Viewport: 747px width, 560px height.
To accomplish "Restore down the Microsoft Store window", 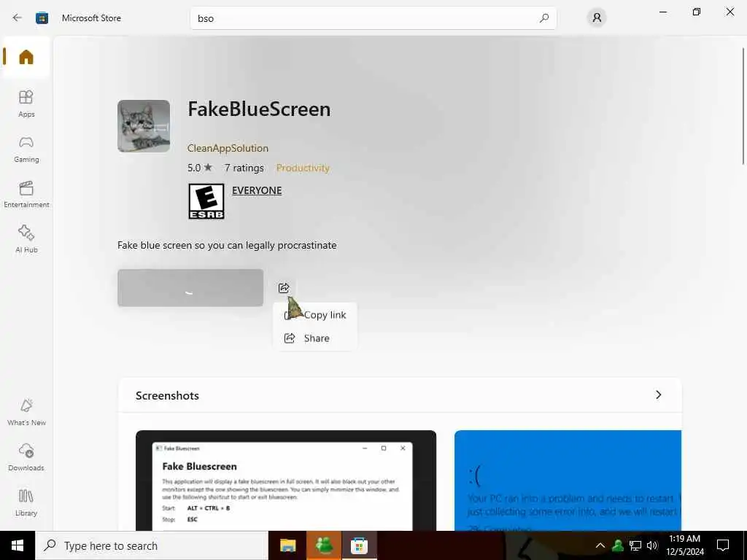I will [x=697, y=12].
